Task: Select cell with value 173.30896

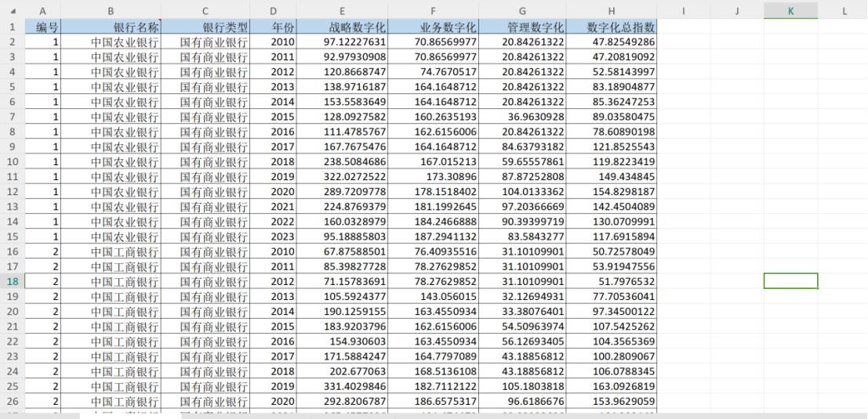Action: click(434, 175)
